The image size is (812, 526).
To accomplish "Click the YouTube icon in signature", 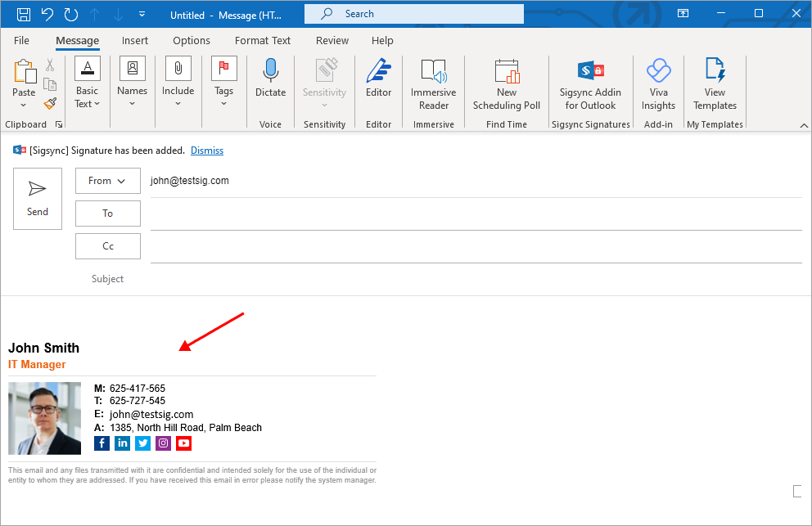I will pos(183,443).
